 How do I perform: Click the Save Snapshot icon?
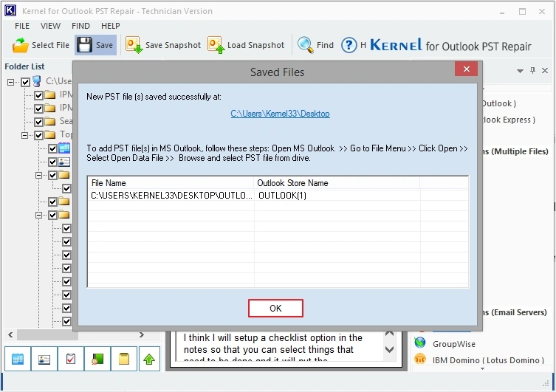pyautogui.click(x=134, y=45)
